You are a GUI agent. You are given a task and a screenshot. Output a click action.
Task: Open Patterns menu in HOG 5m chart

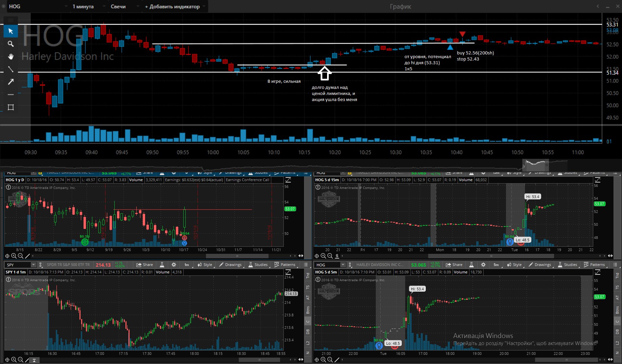(x=595, y=265)
